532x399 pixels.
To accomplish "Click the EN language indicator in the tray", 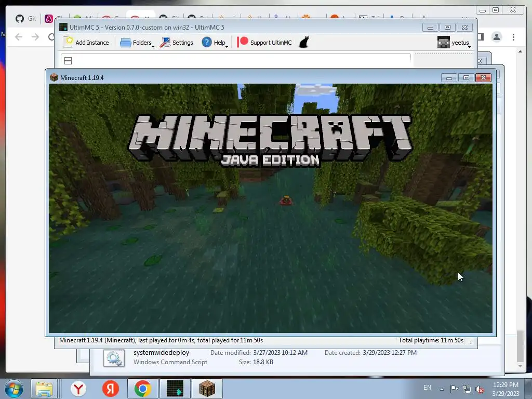I will coord(427,388).
